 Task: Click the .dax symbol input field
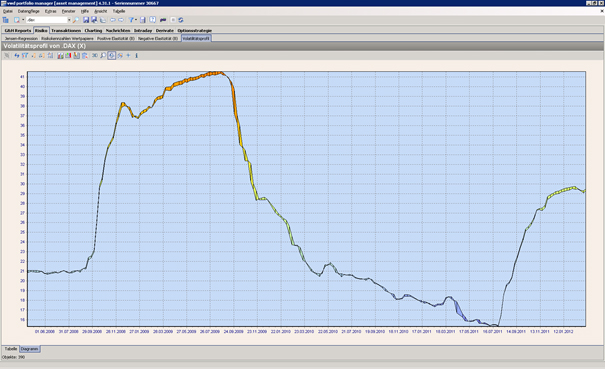point(47,20)
